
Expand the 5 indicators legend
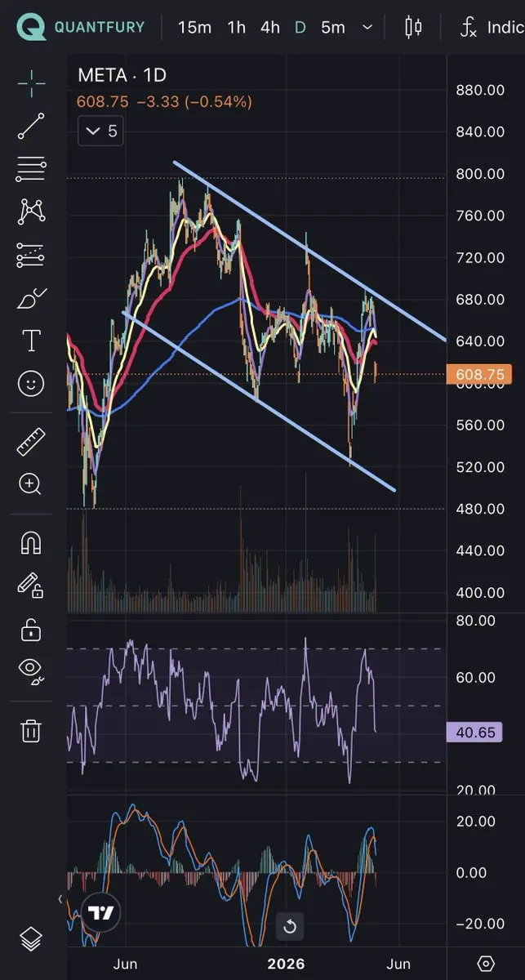[101, 131]
